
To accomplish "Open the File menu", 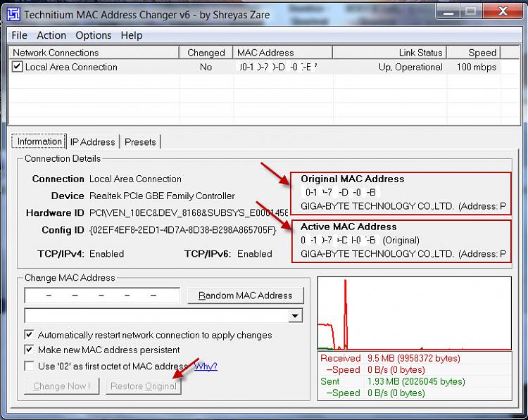I will (19, 35).
